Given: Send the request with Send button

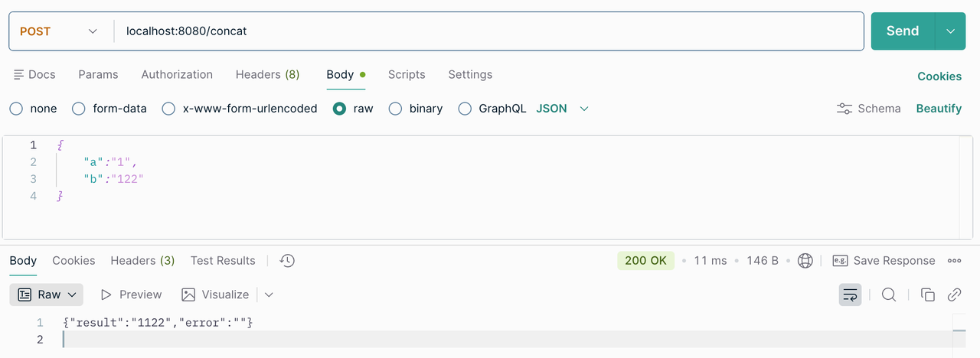Looking at the screenshot, I should click(903, 31).
